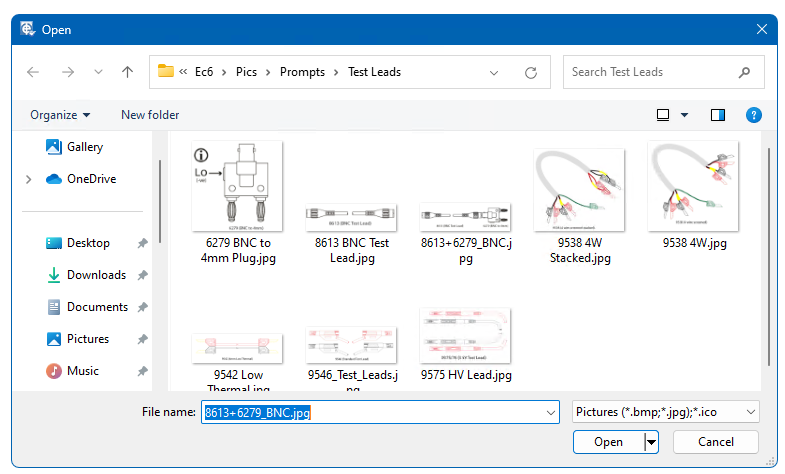
Task: Click the Back navigation arrow
Action: click(33, 72)
